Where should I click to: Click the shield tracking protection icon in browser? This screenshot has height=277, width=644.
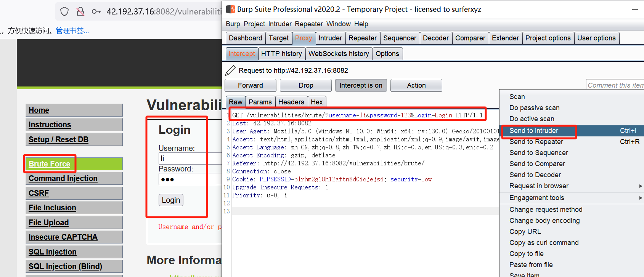tap(64, 11)
